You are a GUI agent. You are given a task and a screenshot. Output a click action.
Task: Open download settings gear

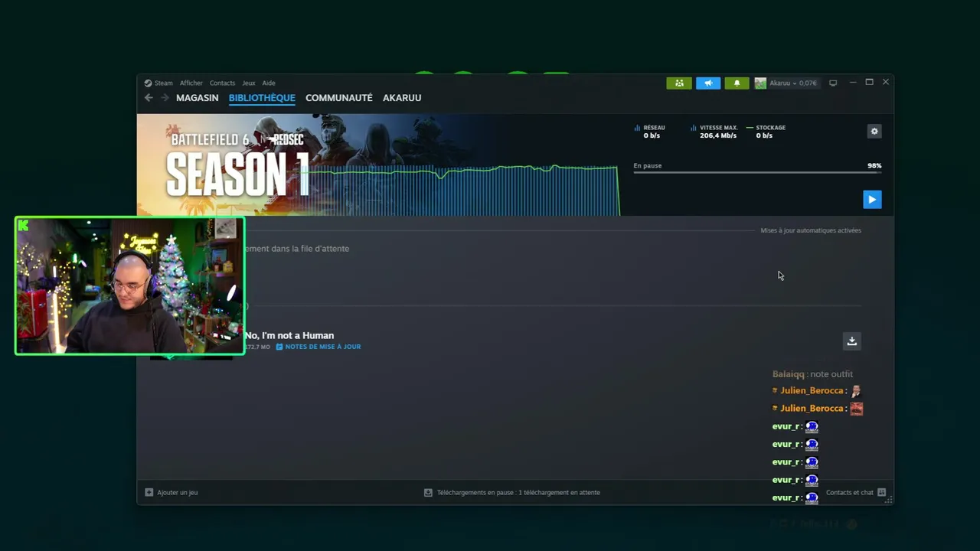(x=874, y=132)
